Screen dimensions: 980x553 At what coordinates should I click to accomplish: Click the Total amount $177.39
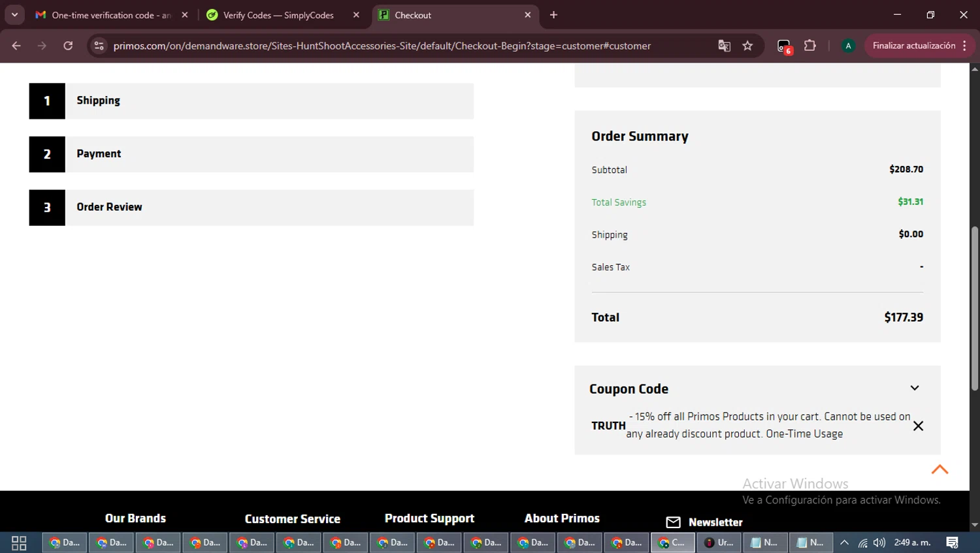904,317
